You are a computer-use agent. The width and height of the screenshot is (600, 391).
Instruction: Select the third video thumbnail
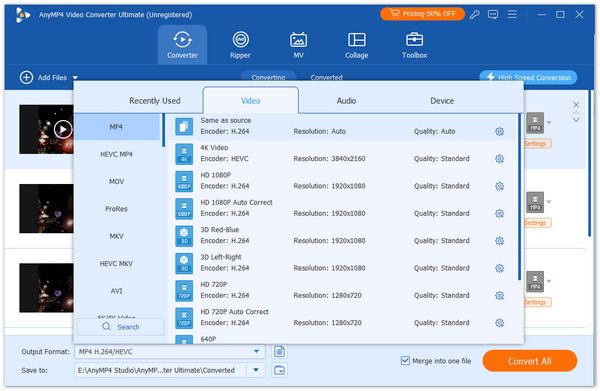click(x=46, y=288)
